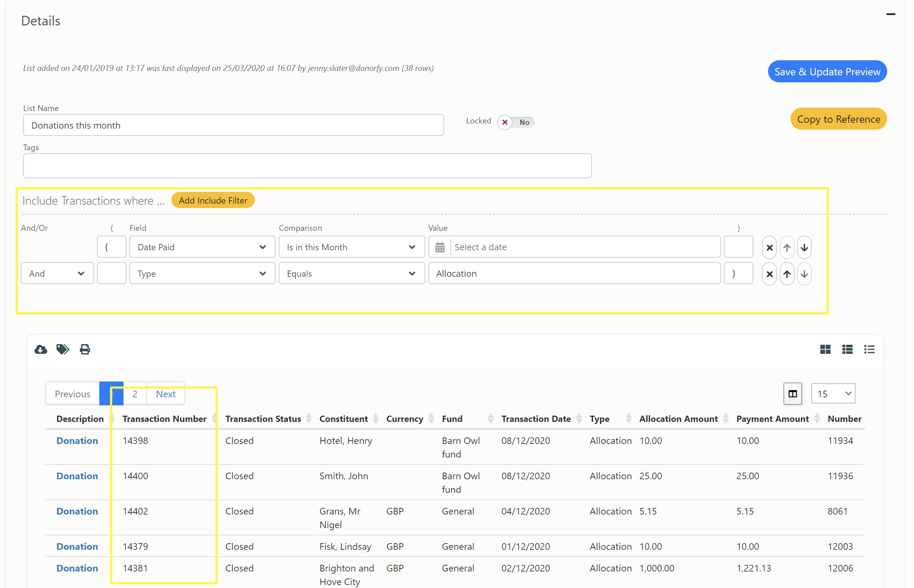Click constituent 'Hotel, Henry' cell
Image resolution: width=914 pixels, height=588 pixels.
tap(346, 441)
